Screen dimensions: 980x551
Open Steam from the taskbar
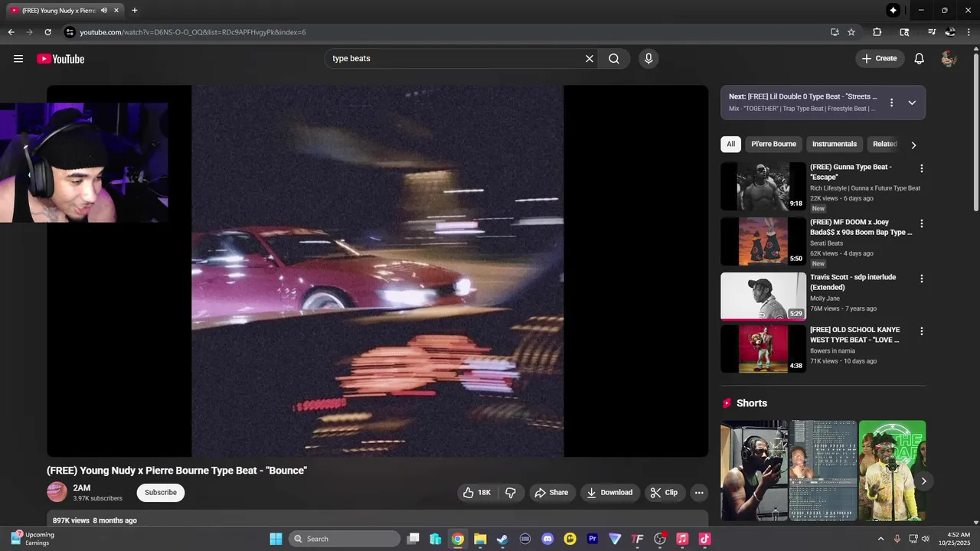[x=502, y=539]
